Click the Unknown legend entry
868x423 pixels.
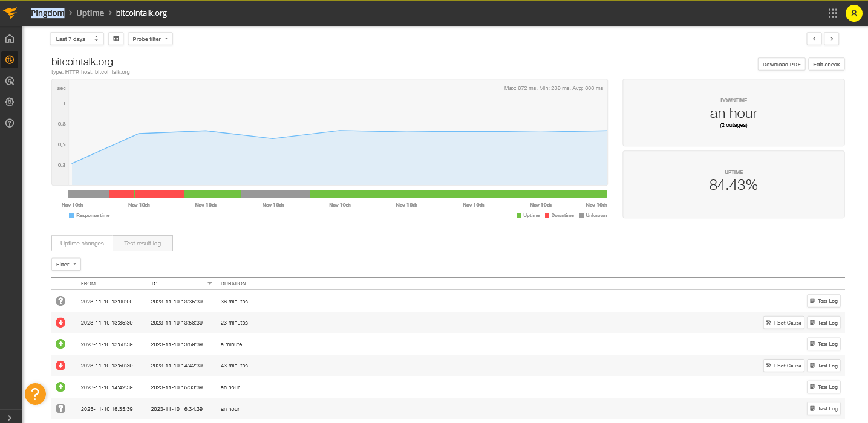pyautogui.click(x=593, y=215)
